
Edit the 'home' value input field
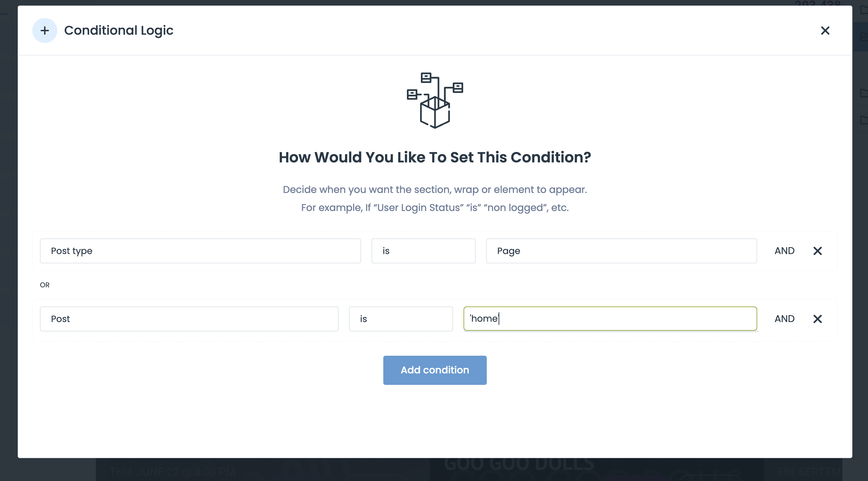(610, 319)
